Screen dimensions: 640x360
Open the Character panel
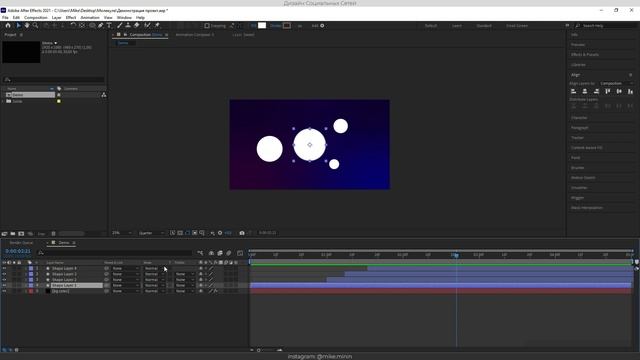coord(579,118)
